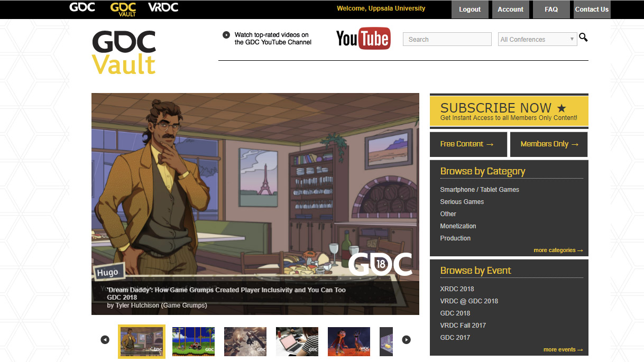Show more categories link
This screenshot has height=362, width=644.
tap(558, 250)
